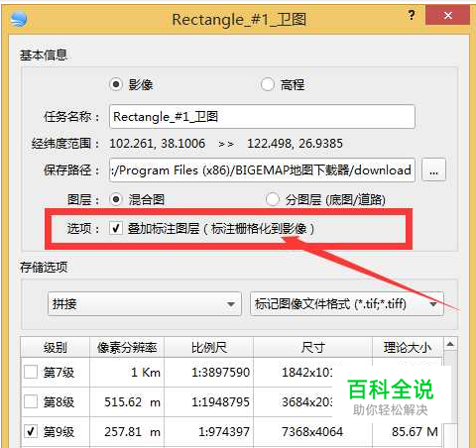The width and height of the screenshot is (476, 448).
Task: Open the tif image format dropdown
Action: [x=347, y=304]
